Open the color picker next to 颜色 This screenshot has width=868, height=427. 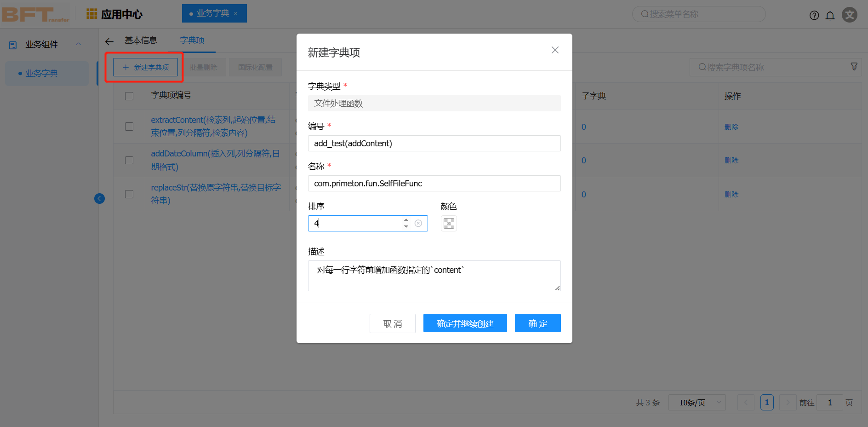(x=448, y=223)
